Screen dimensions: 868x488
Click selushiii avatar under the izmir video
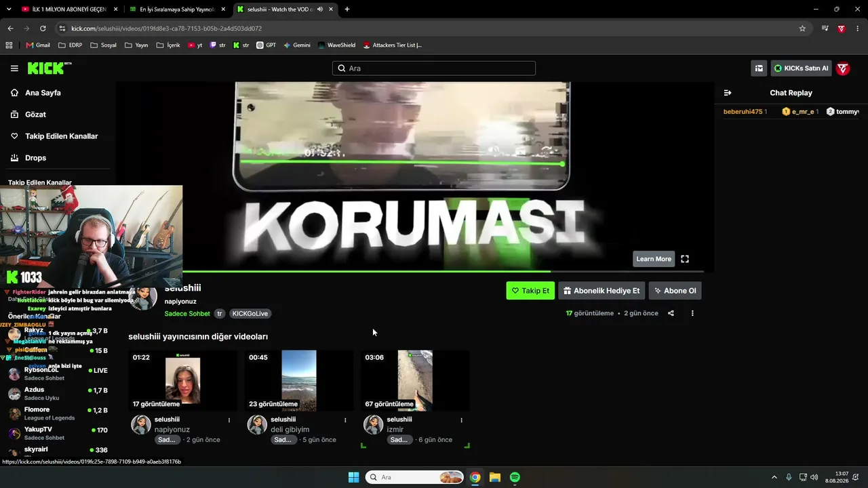pos(374,425)
